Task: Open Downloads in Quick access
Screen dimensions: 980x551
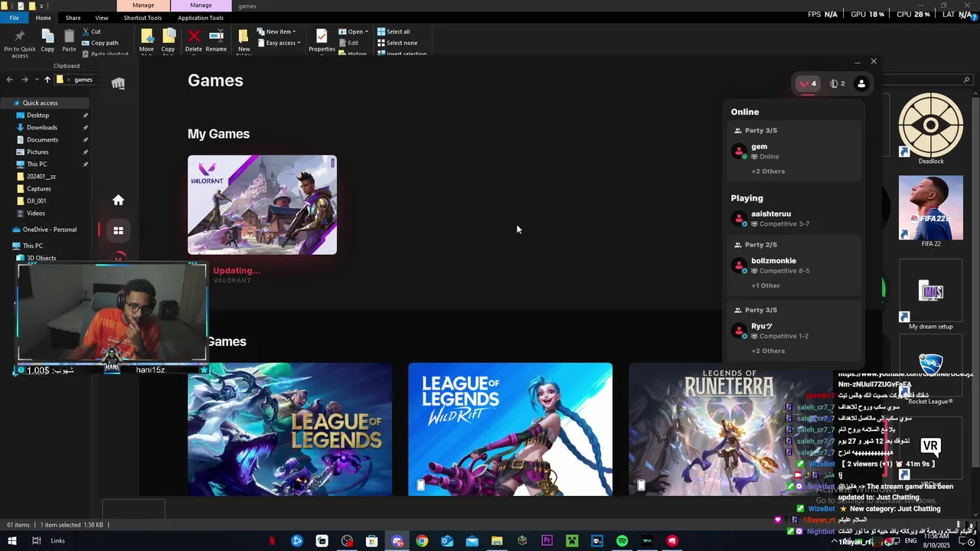Action: pyautogui.click(x=42, y=128)
